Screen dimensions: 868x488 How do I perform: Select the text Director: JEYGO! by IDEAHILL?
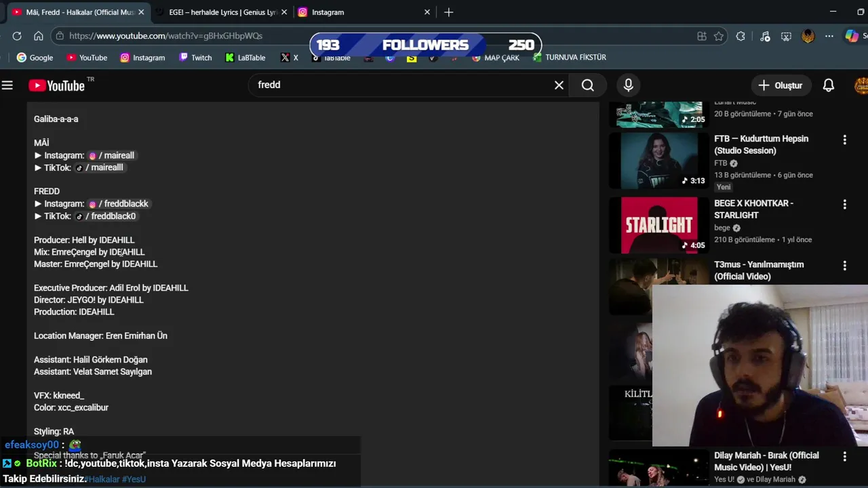[89, 300]
